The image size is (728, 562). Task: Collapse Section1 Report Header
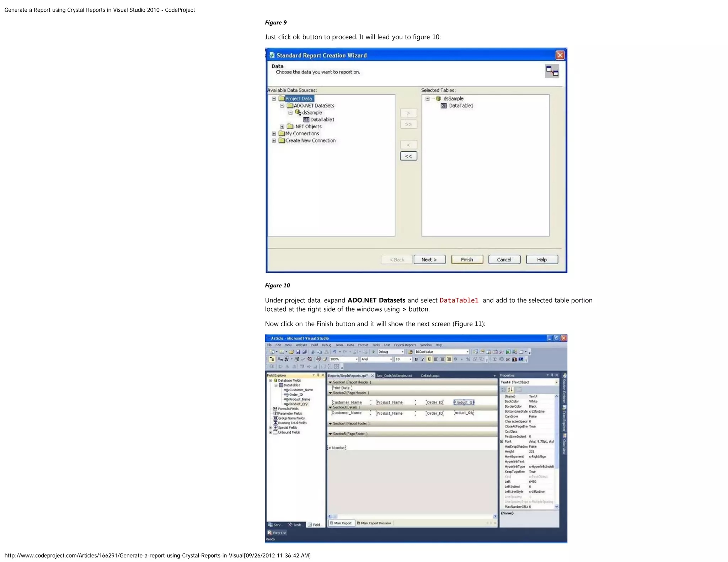coord(330,382)
